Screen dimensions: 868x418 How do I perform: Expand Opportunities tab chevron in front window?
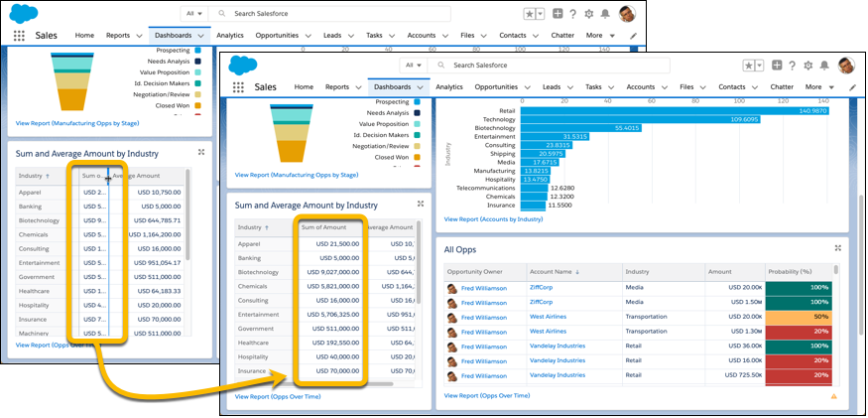[527, 87]
